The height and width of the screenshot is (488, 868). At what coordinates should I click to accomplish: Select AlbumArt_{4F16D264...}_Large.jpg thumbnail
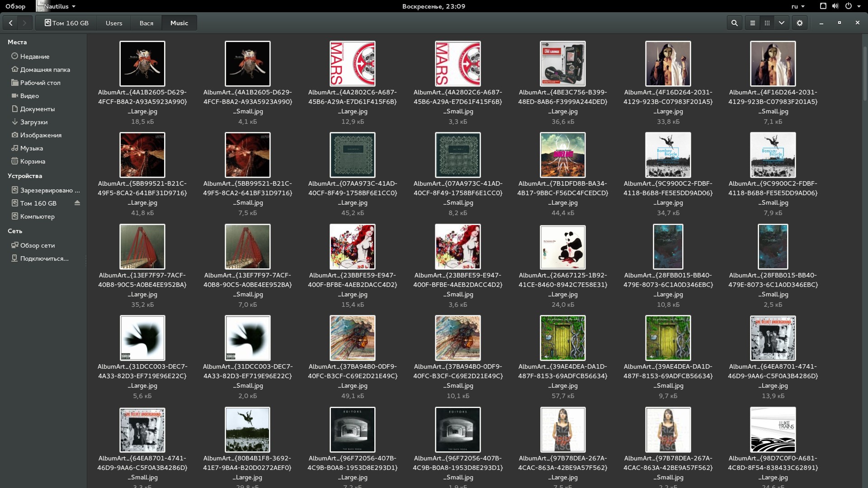pos(668,64)
